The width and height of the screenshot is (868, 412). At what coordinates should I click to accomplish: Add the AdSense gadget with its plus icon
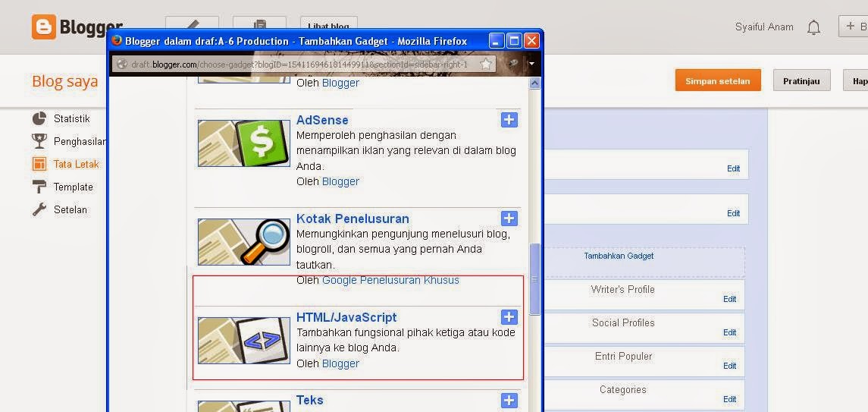point(509,120)
